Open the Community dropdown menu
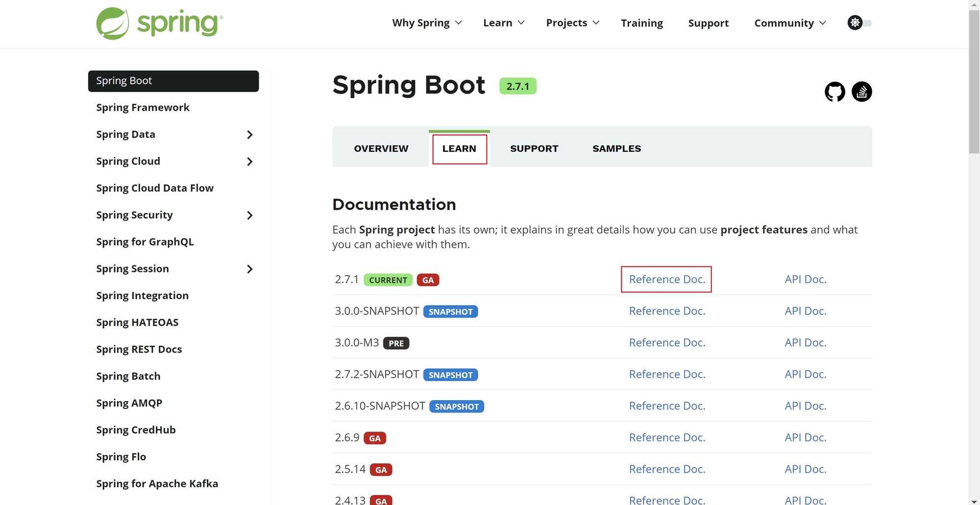980x505 pixels. [790, 23]
